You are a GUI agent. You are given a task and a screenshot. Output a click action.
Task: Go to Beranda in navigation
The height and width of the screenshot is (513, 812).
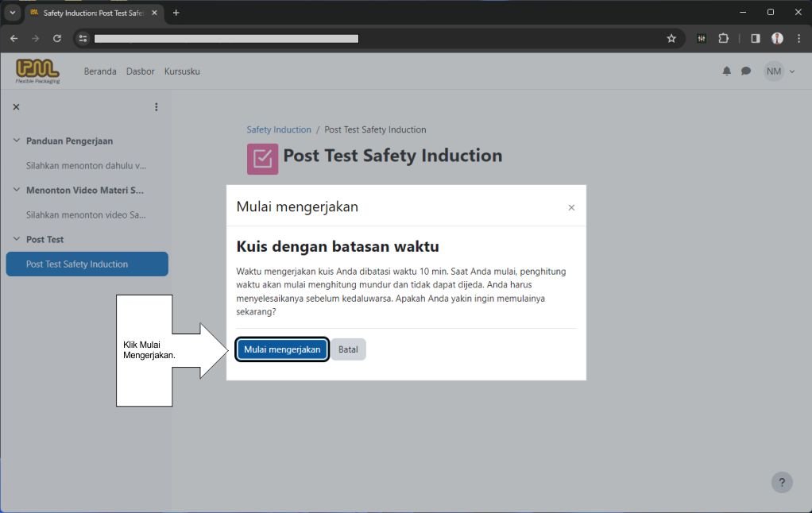[100, 71]
